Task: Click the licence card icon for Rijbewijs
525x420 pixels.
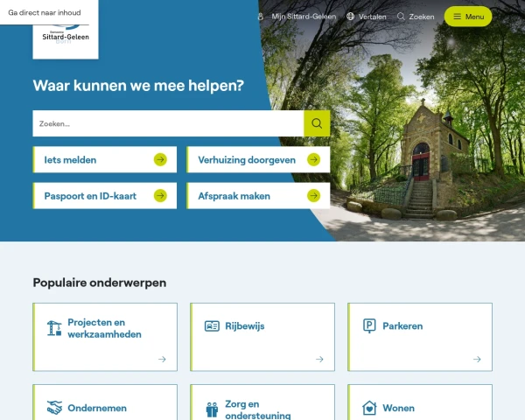Action: 212,325
